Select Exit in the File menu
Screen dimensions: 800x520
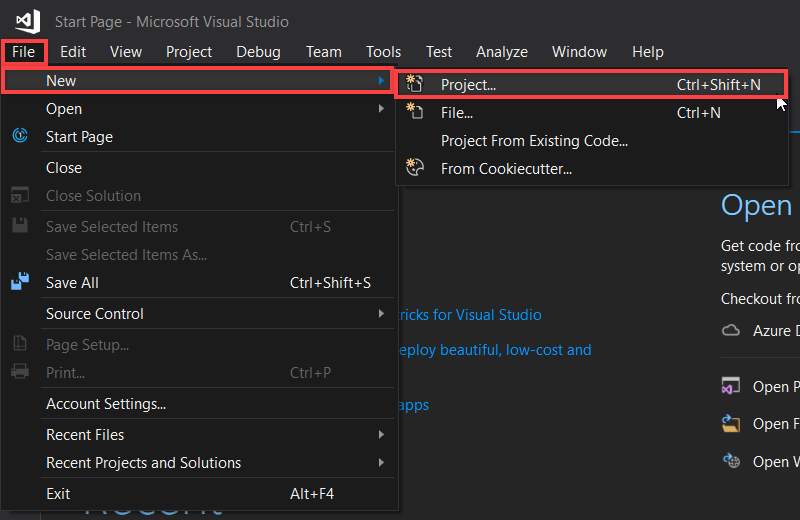[58, 494]
